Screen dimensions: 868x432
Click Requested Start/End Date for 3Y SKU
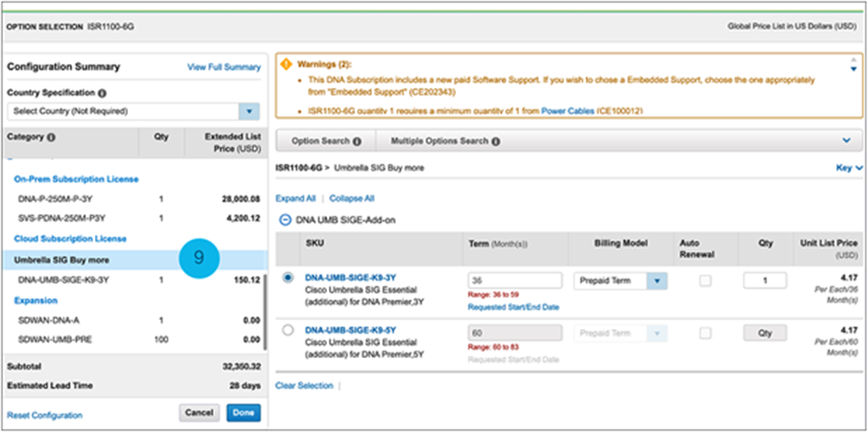pos(513,307)
